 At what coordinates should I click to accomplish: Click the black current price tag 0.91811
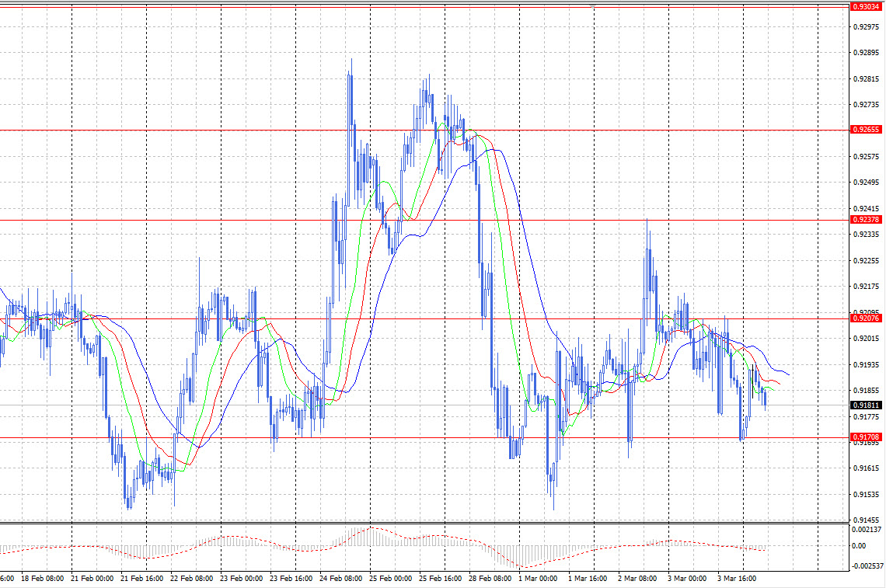click(x=866, y=405)
